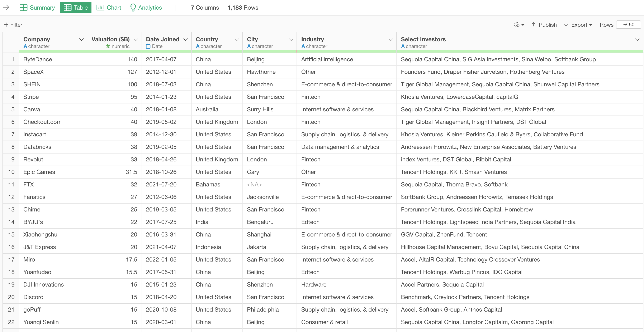Click the Hardware industry cell
The width and height of the screenshot is (644, 332).
[347, 284]
